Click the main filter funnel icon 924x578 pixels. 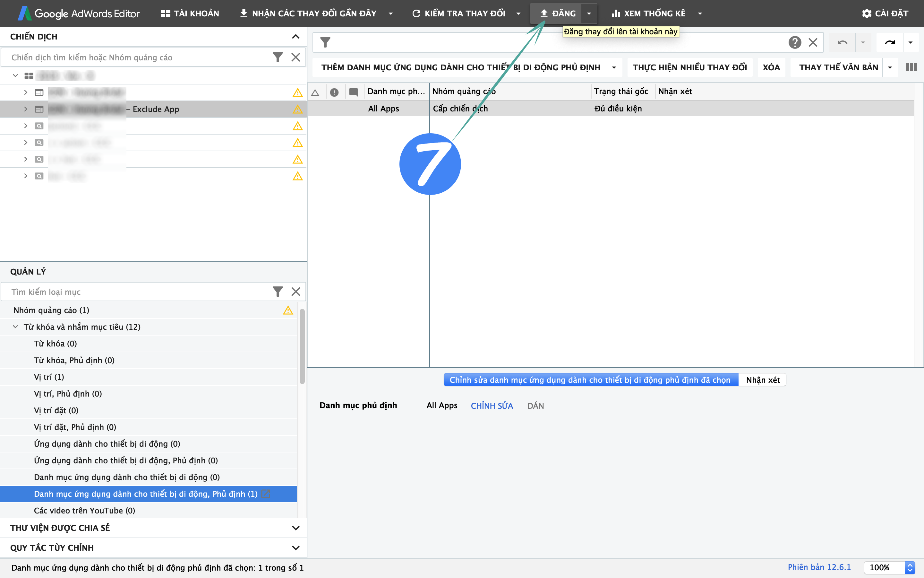pyautogui.click(x=325, y=42)
